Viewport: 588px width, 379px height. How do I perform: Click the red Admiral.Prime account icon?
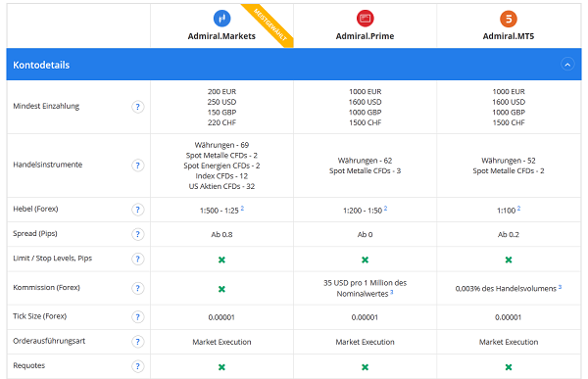[x=365, y=19]
